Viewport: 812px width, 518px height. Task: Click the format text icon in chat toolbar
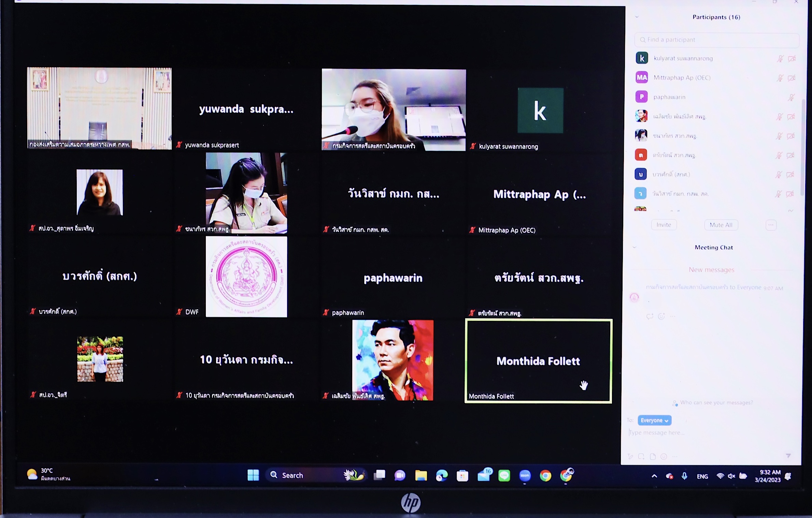[x=630, y=456]
